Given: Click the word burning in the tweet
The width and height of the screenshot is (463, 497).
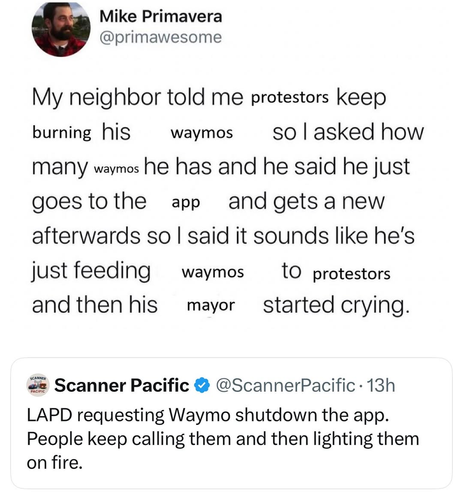Looking at the screenshot, I should pos(62,133).
